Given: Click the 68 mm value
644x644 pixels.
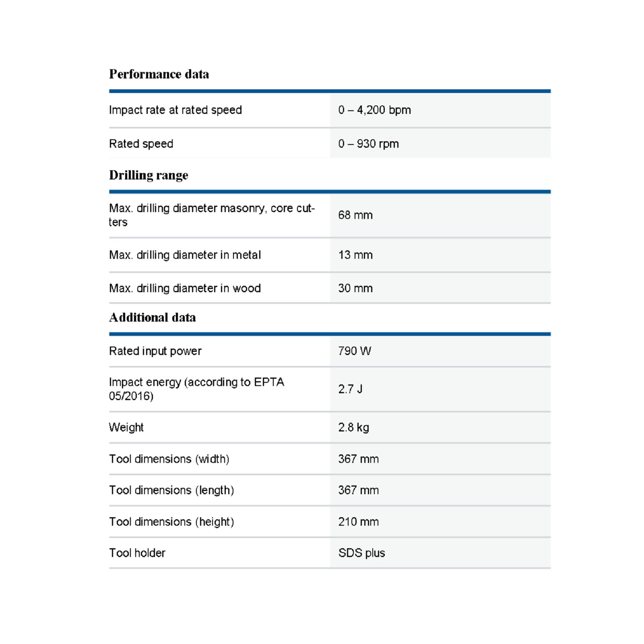Looking at the screenshot, I should click(x=355, y=215).
